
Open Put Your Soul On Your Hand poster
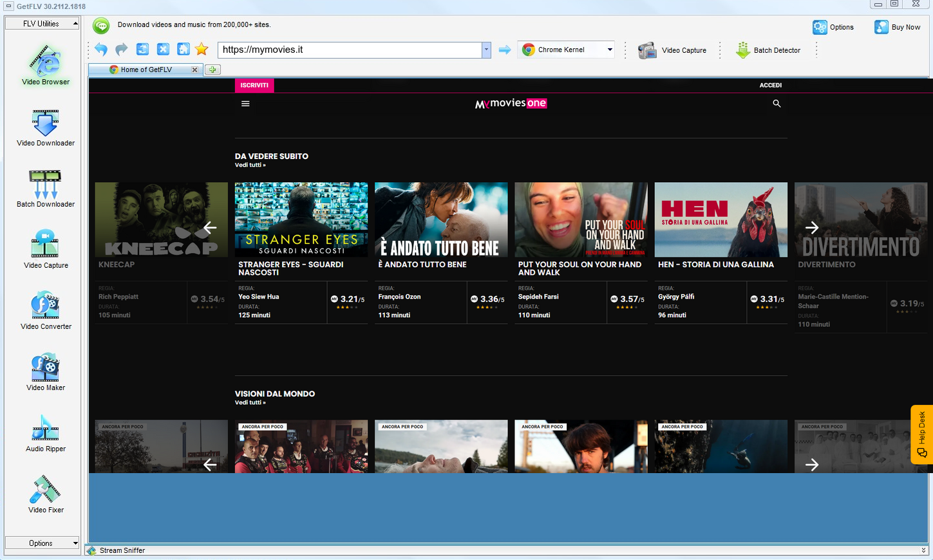[x=581, y=219]
